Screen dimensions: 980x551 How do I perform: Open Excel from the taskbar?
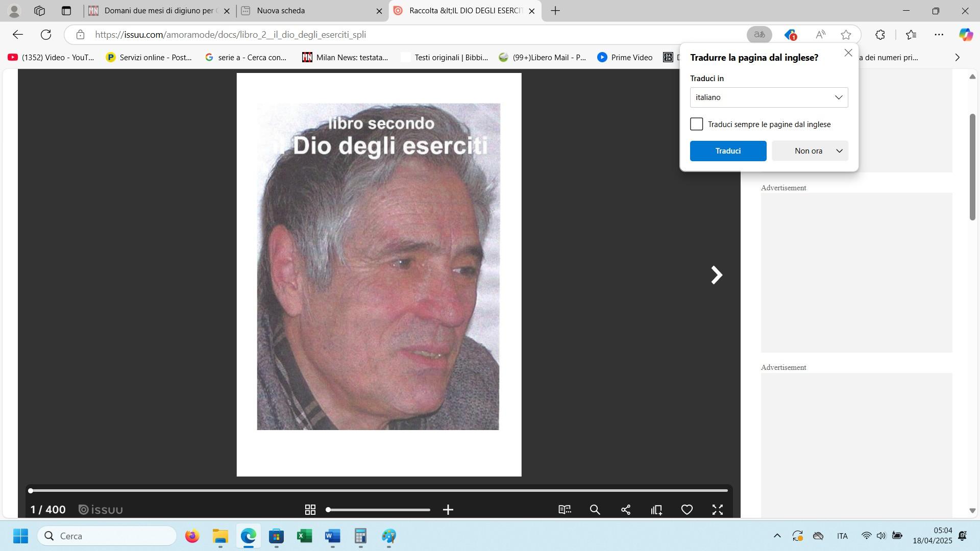coord(305,536)
